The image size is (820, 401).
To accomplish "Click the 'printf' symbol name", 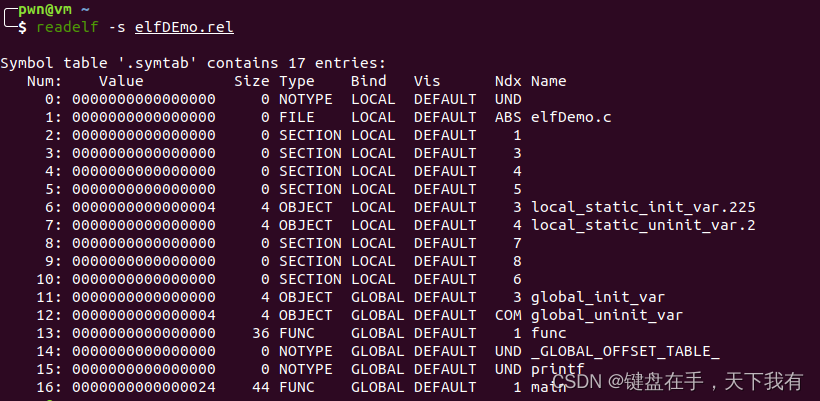I will 557,369.
